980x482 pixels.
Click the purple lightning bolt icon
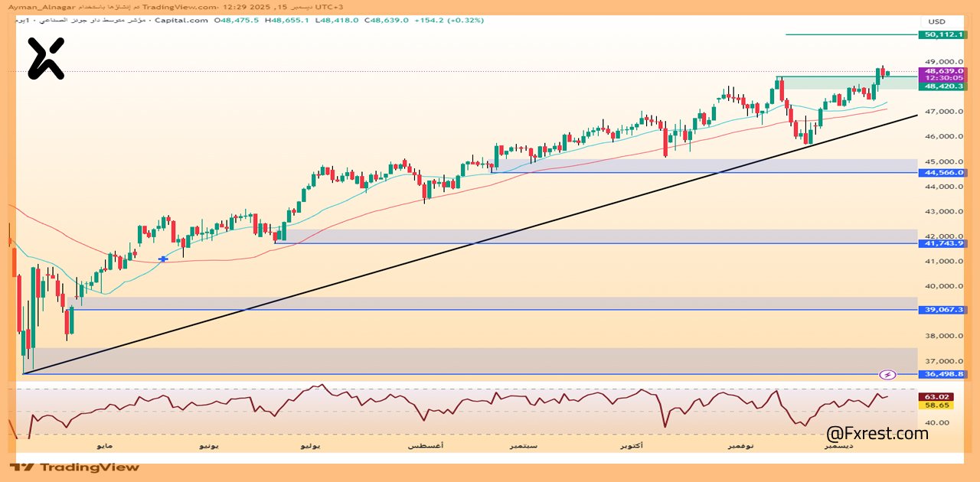pyautogui.click(x=887, y=375)
